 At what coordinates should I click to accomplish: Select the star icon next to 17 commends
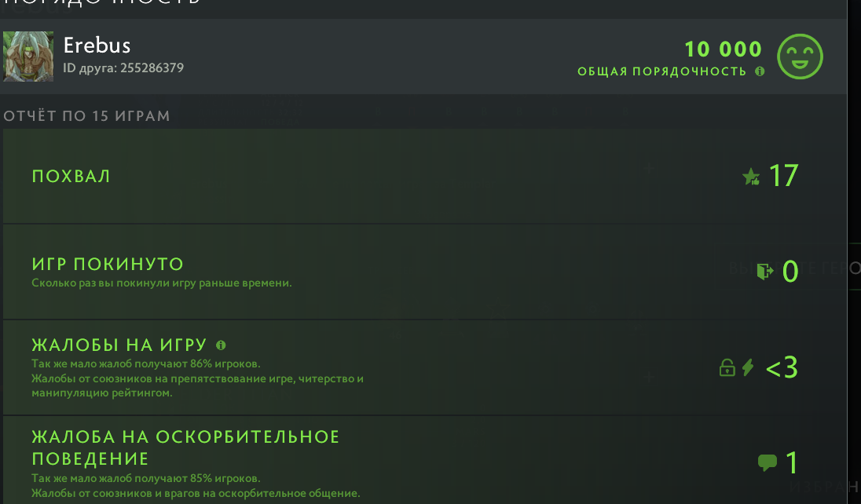click(x=751, y=177)
